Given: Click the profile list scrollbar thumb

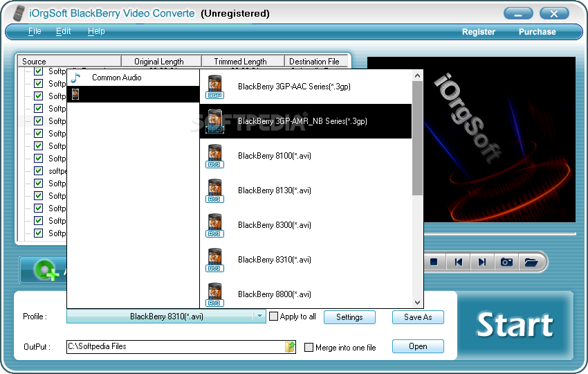Looking at the screenshot, I should [417, 139].
